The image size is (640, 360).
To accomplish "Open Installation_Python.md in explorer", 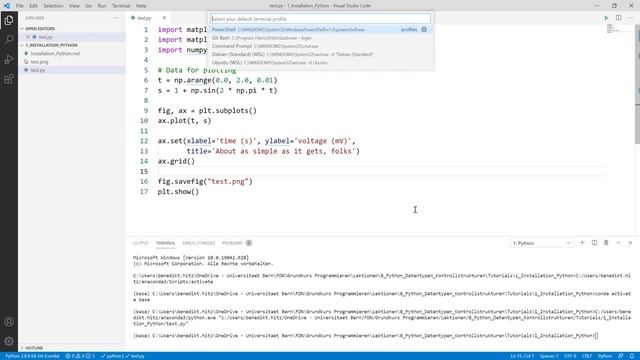I will click(55, 53).
